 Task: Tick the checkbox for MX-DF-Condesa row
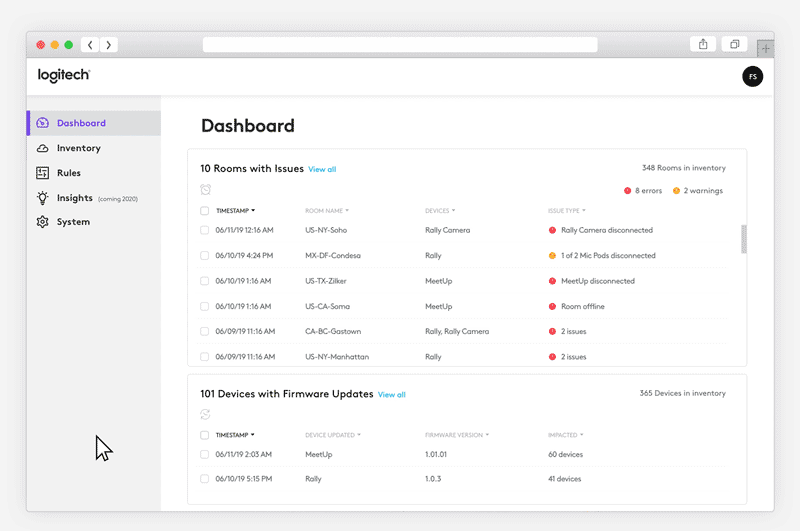[205, 256]
